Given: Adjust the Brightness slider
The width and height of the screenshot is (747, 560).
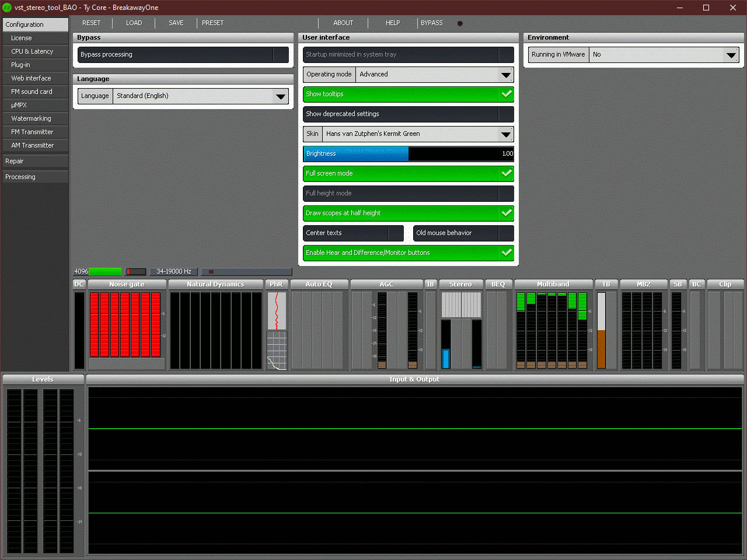Looking at the screenshot, I should (x=409, y=154).
